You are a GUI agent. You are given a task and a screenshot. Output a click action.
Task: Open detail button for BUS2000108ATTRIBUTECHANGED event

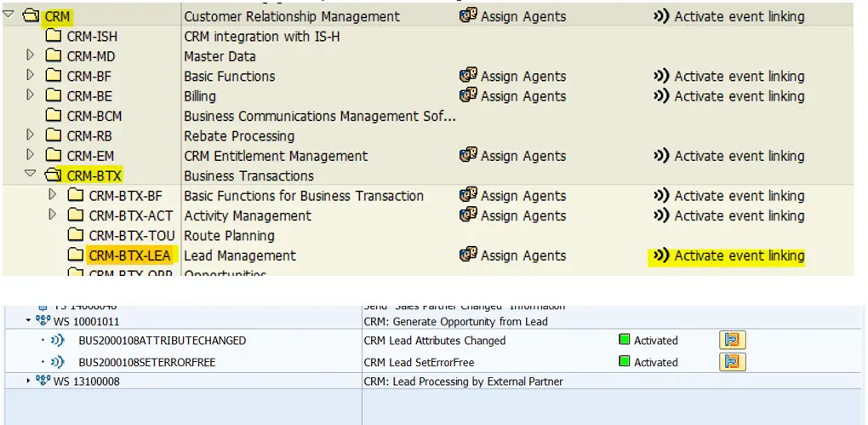pyautogui.click(x=732, y=340)
